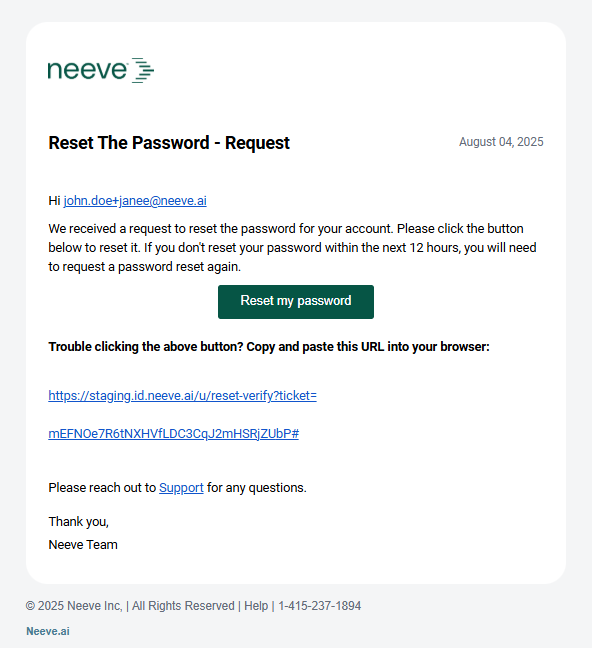
Task: Click the Neeve logo wordmark
Action: tap(88, 70)
